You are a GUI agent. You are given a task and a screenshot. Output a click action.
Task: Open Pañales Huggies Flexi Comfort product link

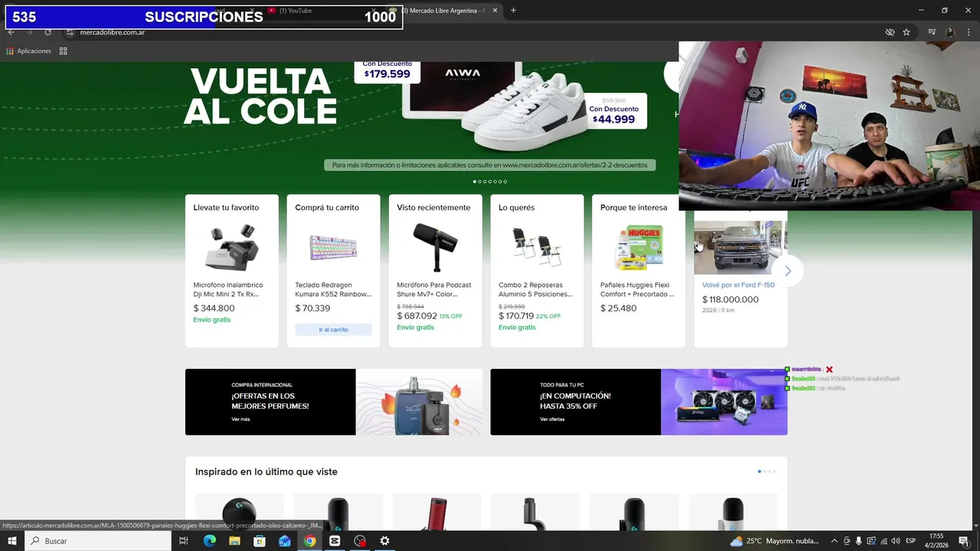(638, 289)
